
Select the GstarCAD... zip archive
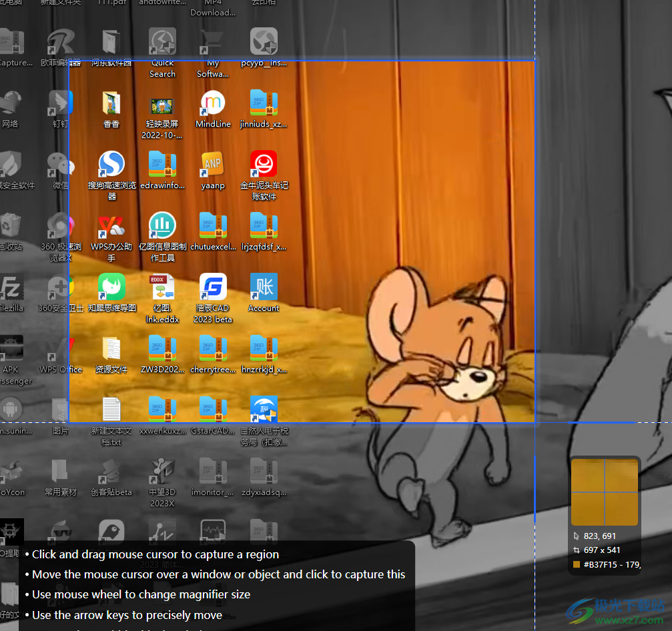[213, 410]
